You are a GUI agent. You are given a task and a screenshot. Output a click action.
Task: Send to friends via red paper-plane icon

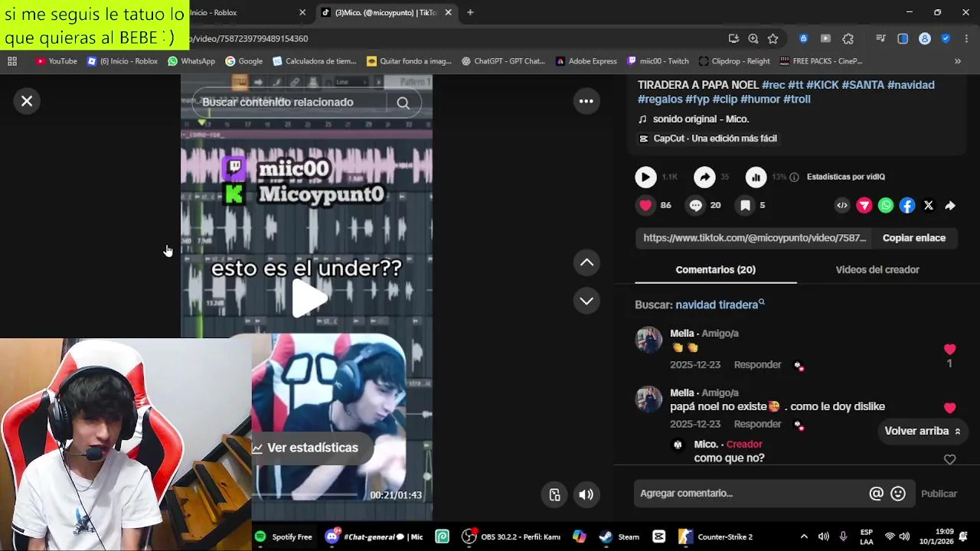click(x=864, y=205)
